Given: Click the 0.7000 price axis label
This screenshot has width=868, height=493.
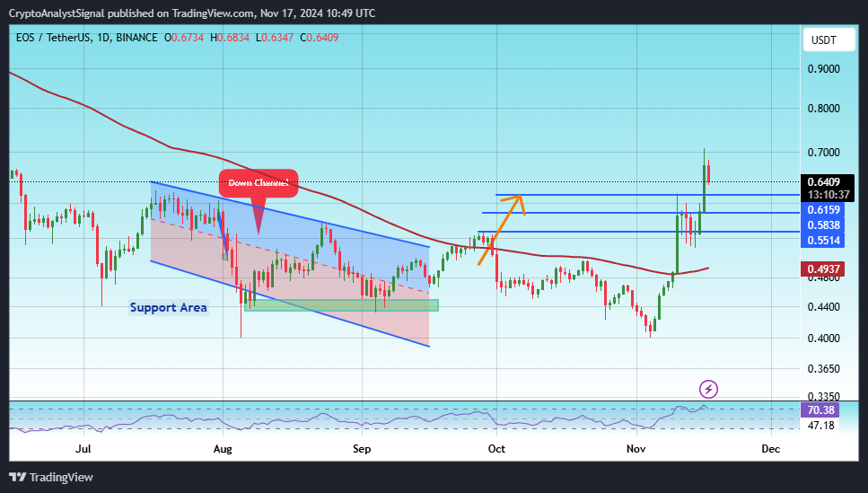Looking at the screenshot, I should (823, 152).
